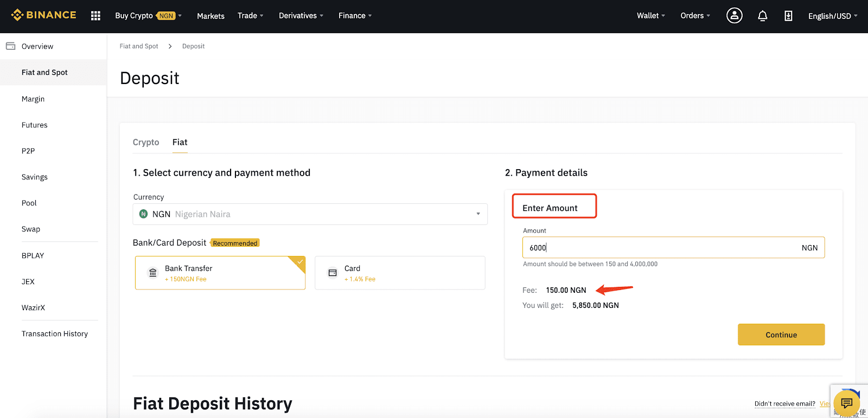The width and height of the screenshot is (868, 418).
Task: Click the Amount input field
Action: click(673, 247)
